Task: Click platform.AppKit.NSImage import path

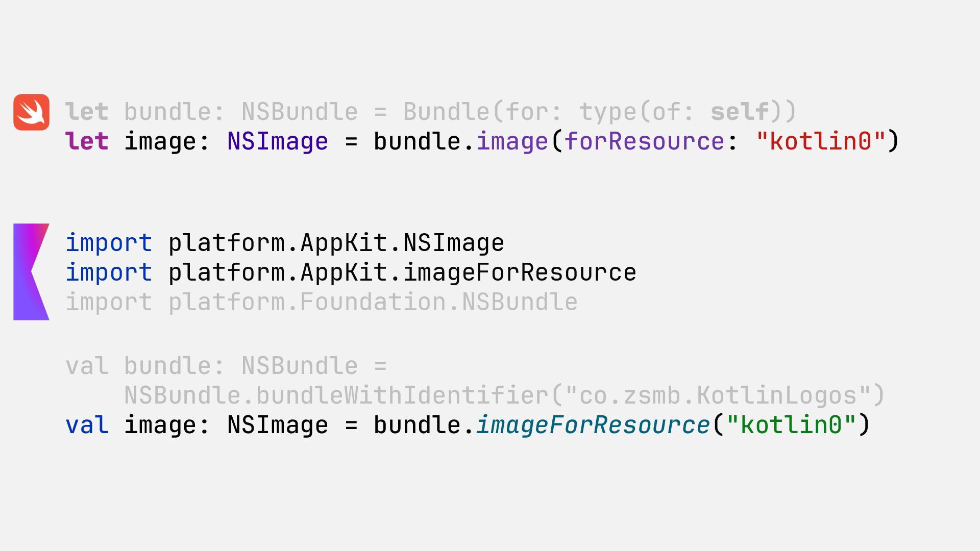Action: pyautogui.click(x=336, y=242)
